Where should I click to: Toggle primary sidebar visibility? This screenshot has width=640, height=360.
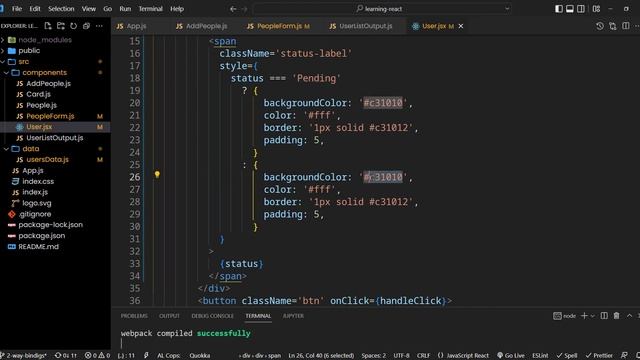click(x=559, y=9)
